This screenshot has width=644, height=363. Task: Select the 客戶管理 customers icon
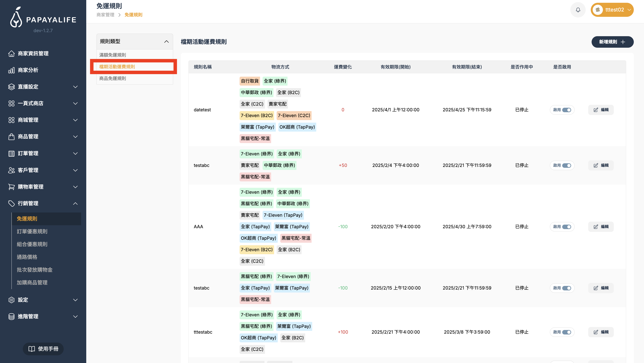[x=11, y=170]
